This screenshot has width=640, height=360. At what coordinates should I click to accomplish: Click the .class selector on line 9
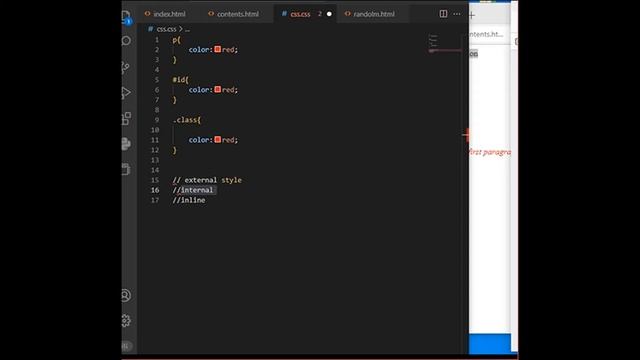click(185, 120)
